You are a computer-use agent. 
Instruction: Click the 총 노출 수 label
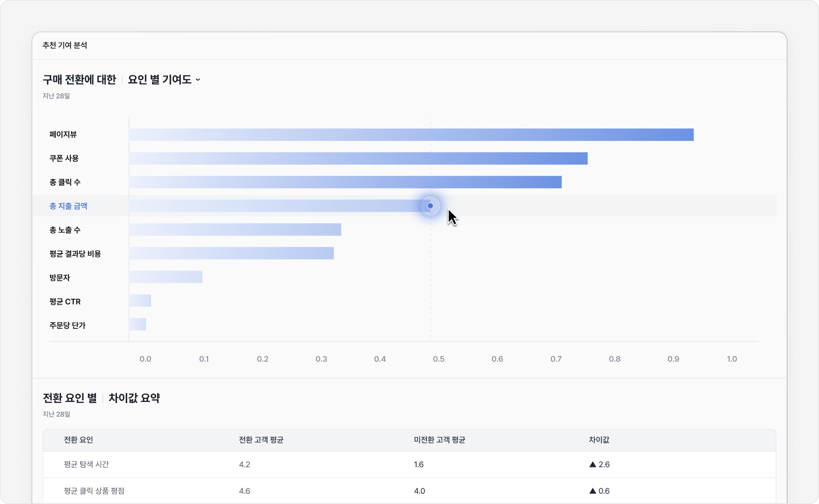pos(65,230)
